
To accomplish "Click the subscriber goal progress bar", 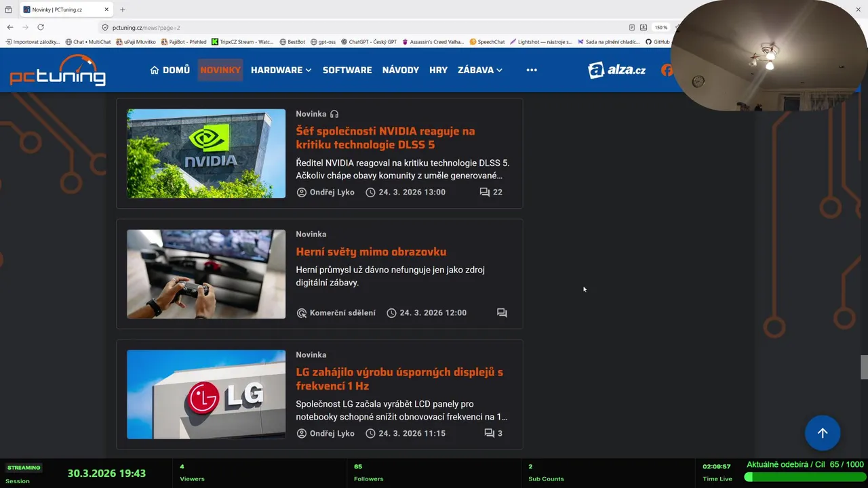I will point(804,477).
